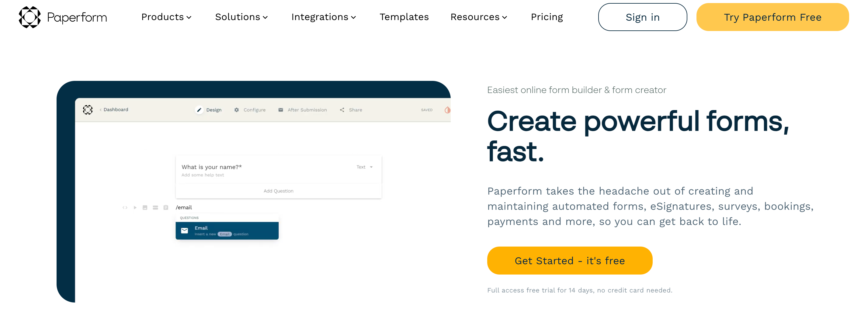Expand the Products dropdown

pos(166,17)
